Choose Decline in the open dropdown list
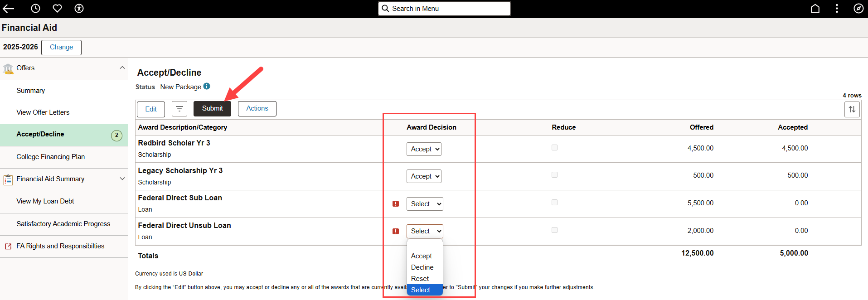 pos(425,267)
